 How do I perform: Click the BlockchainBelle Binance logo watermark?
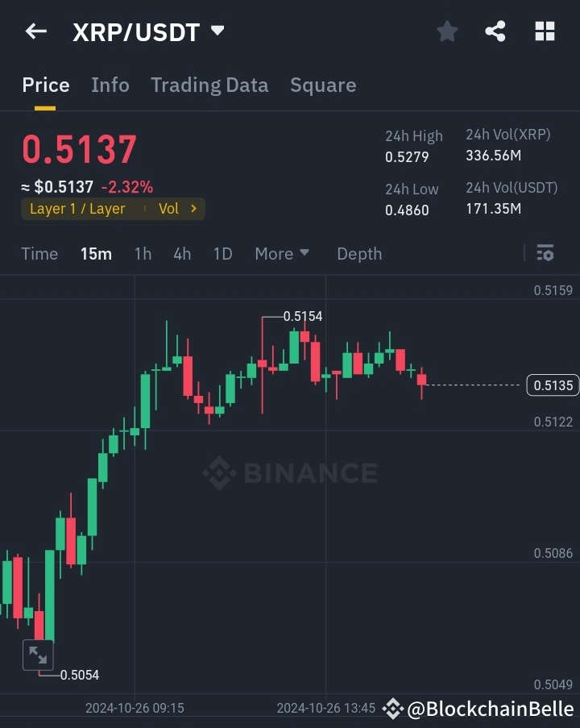point(392,708)
